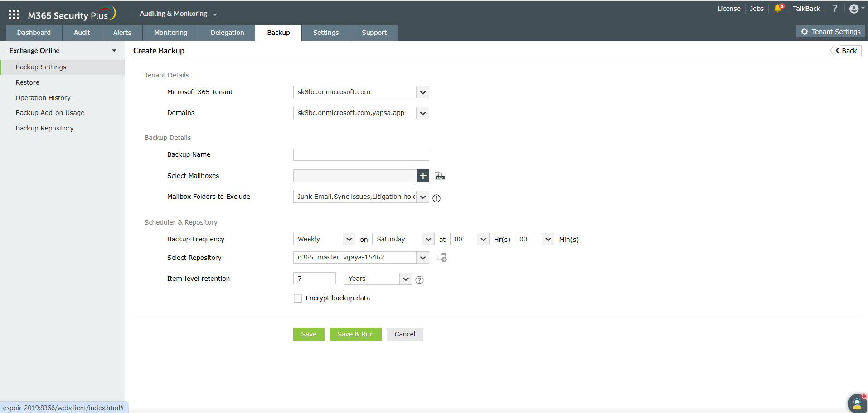The image size is (868, 413).
Task: Open the Microsoft 365 Tenant dropdown
Action: tap(361, 92)
